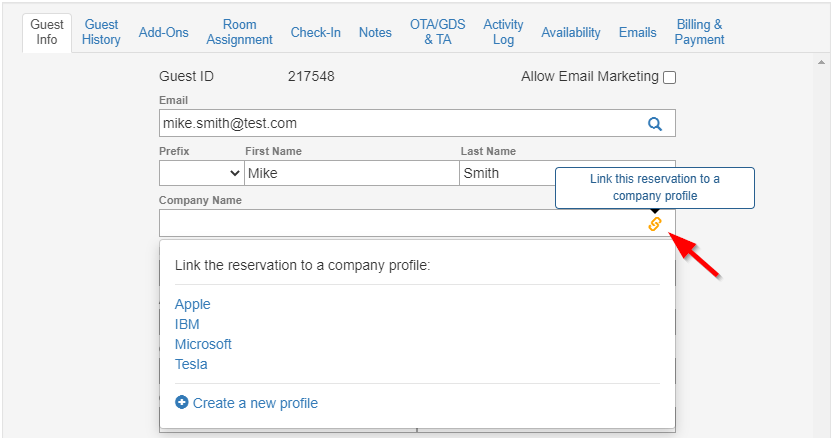Click the First Name field containing Mike

coord(350,173)
